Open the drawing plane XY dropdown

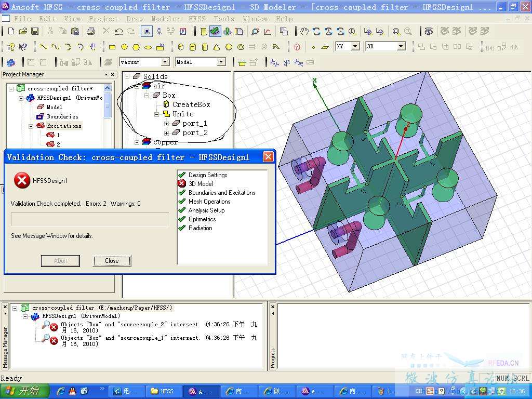coord(355,46)
